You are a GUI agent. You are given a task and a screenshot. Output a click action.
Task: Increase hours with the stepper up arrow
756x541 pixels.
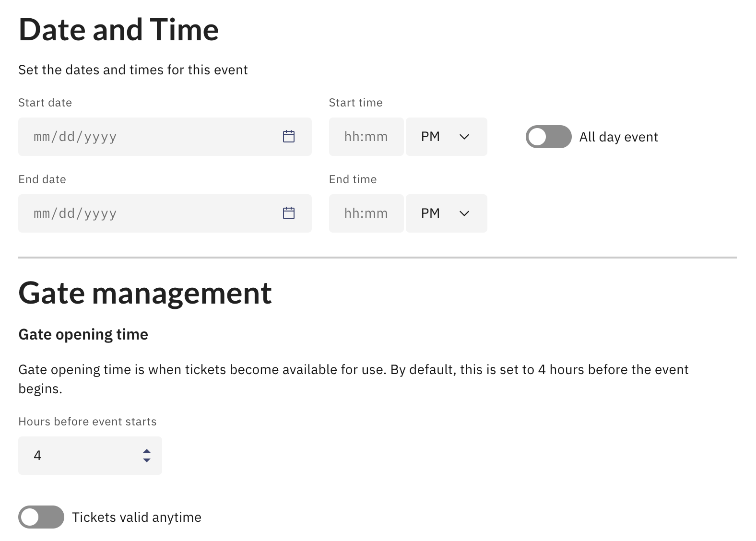click(x=147, y=451)
